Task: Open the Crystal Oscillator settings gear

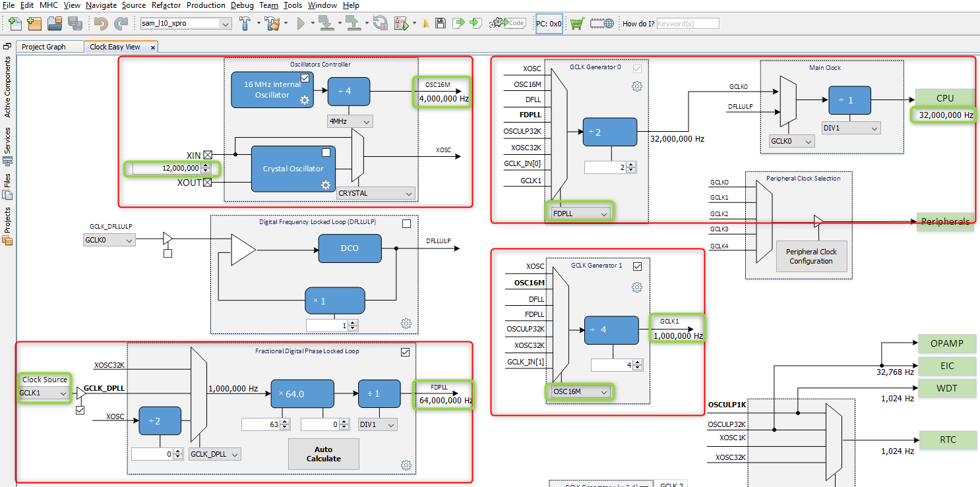Action: tap(325, 185)
